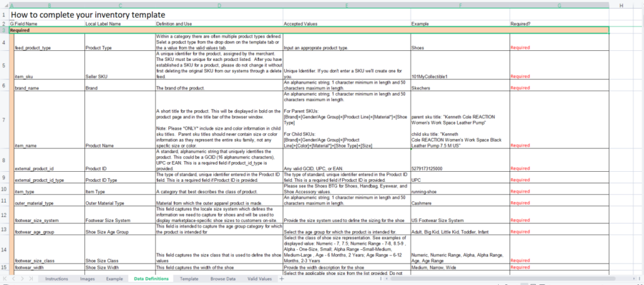Click the 'Outer Material Type' label cell

120,201
